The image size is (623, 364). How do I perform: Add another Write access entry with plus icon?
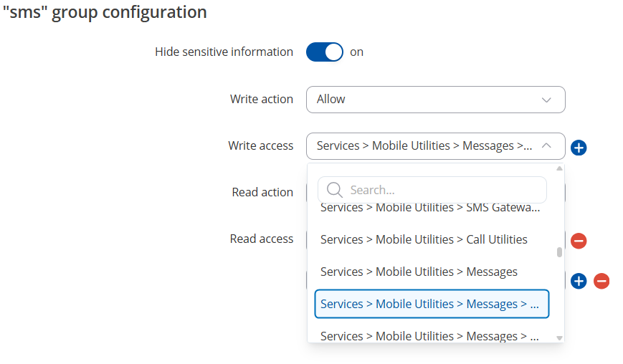[579, 148]
